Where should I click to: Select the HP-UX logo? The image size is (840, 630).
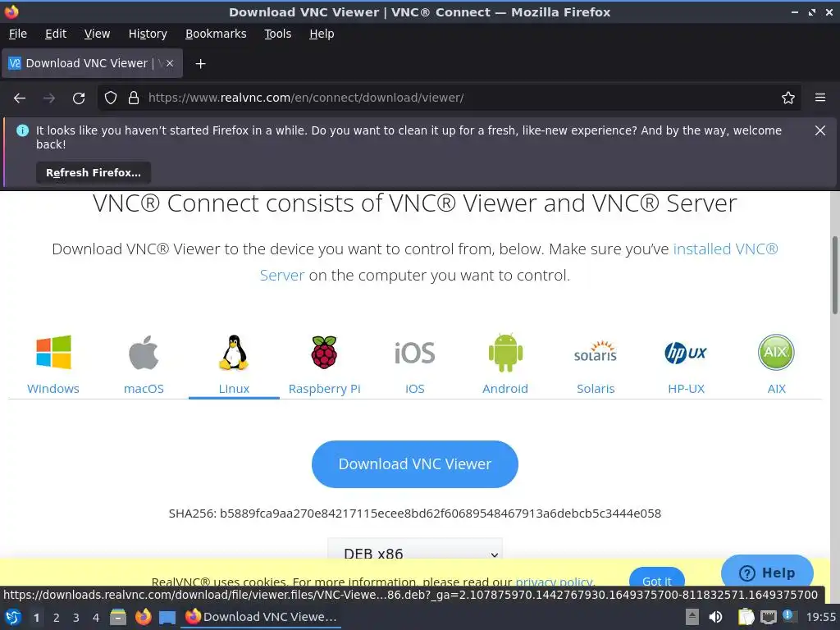click(686, 353)
